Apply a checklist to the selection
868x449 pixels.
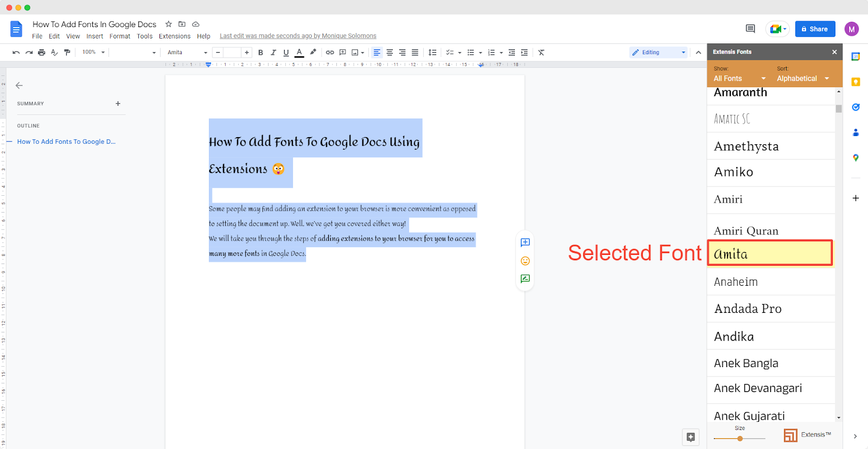(x=450, y=53)
